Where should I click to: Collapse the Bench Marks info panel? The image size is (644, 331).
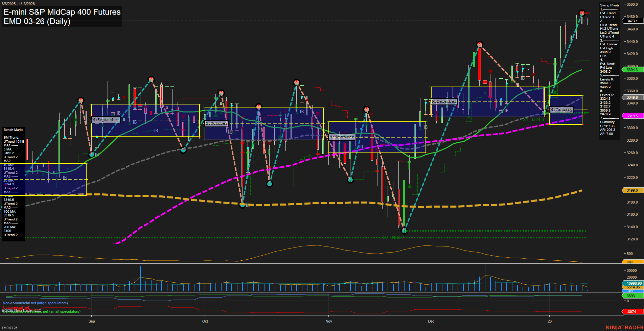click(13, 130)
